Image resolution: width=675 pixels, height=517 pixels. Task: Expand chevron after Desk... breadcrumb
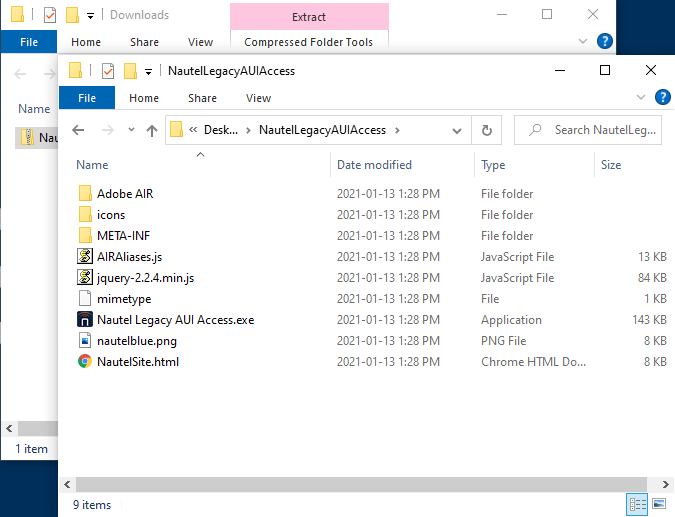tap(248, 130)
